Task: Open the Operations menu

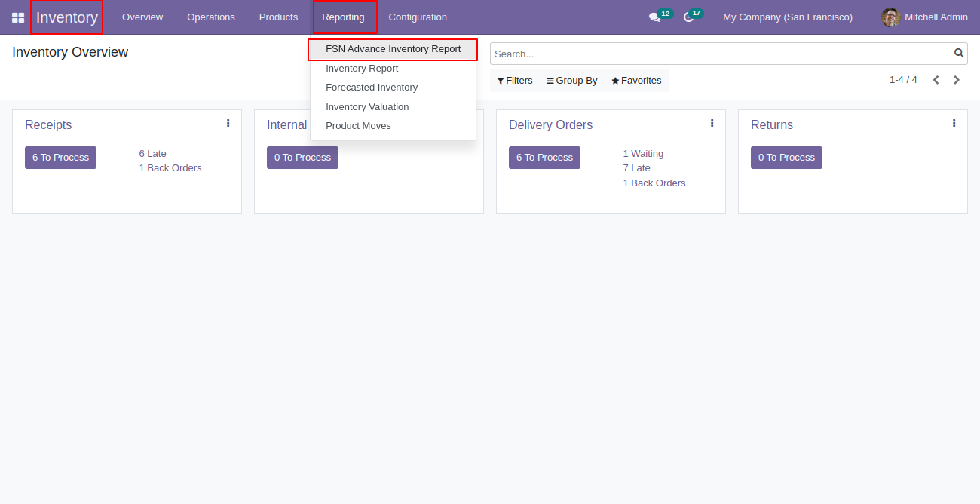Action: point(211,17)
